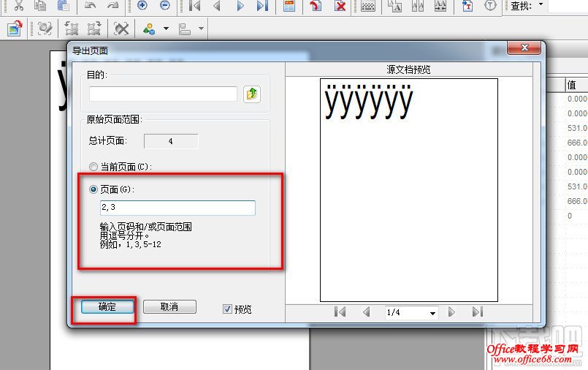The image size is (588, 370).
Task: Click the Undo arrow icon
Action: pyautogui.click(x=90, y=6)
